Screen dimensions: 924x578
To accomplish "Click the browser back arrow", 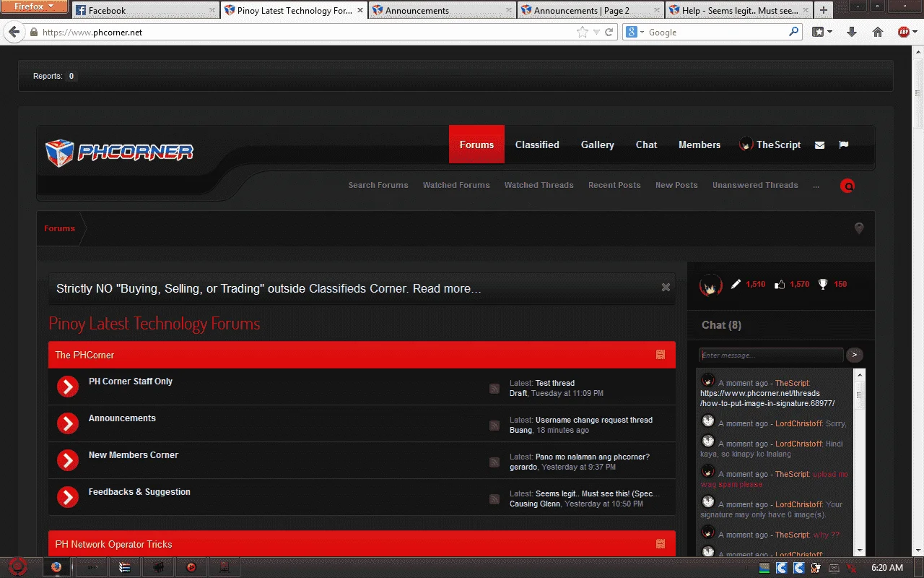I will point(14,33).
